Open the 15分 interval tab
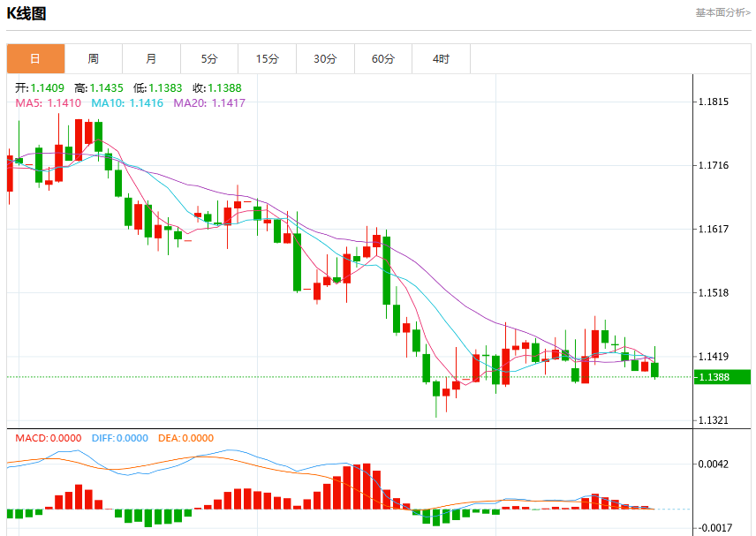 click(x=267, y=59)
